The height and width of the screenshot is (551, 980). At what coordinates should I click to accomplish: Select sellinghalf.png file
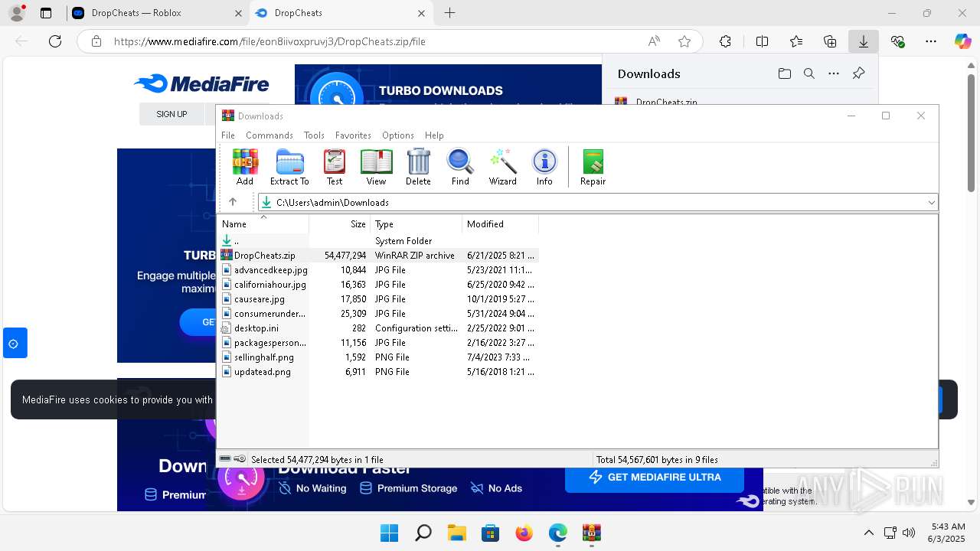point(379,357)
